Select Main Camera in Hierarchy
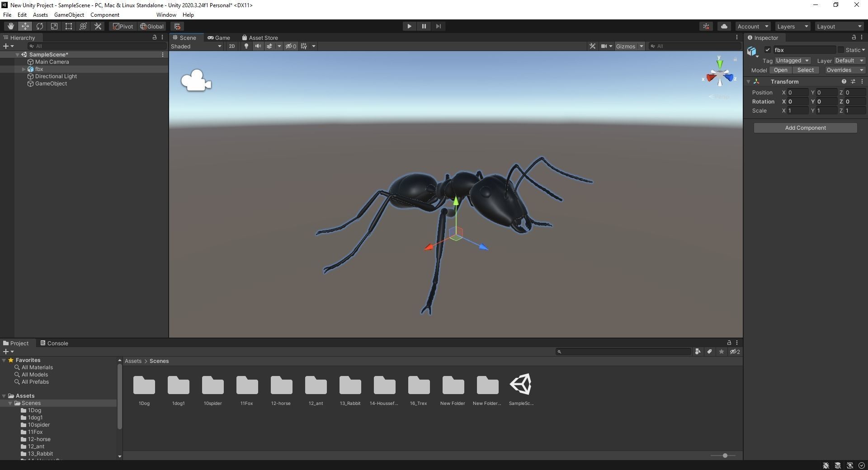The width and height of the screenshot is (868, 470). [52, 62]
